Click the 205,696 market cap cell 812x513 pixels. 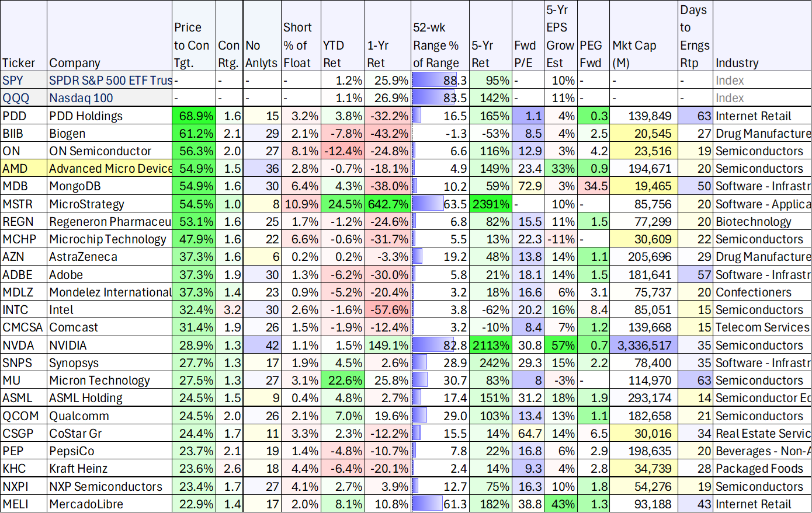tap(644, 257)
